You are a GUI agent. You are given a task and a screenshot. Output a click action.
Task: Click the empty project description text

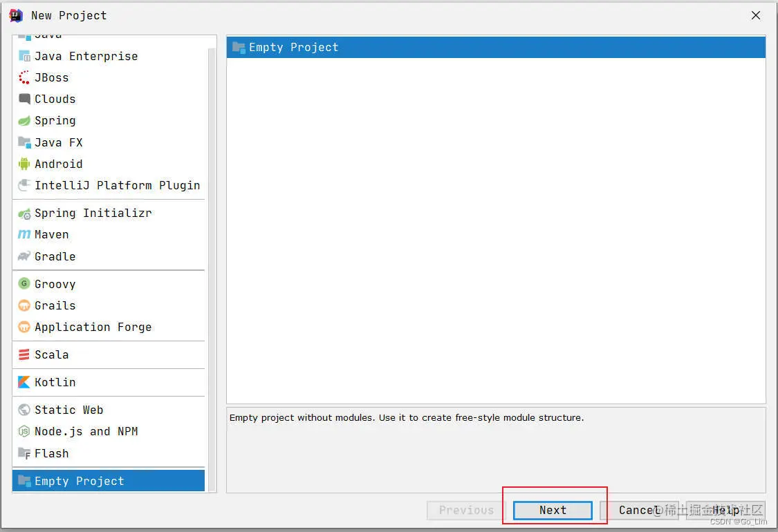[x=407, y=417]
